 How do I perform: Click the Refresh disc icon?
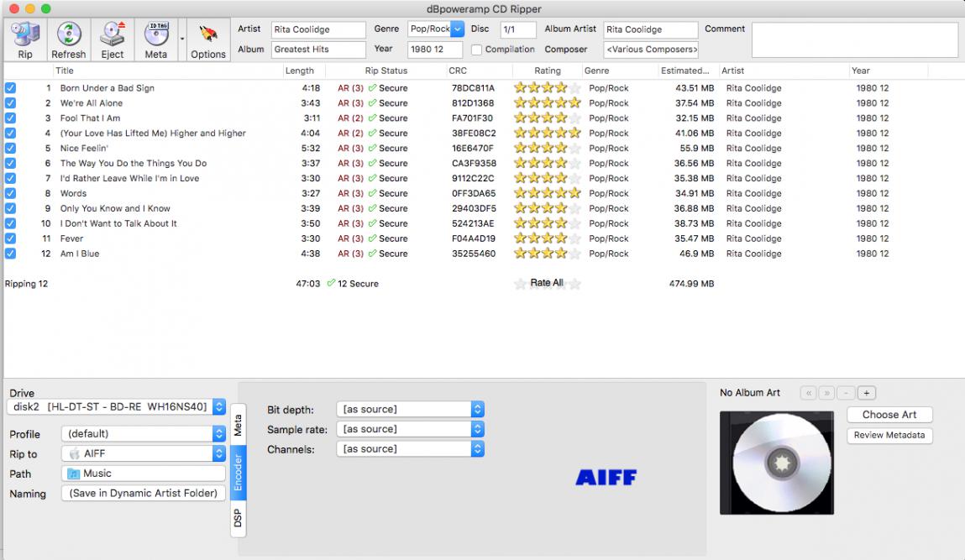point(68,39)
